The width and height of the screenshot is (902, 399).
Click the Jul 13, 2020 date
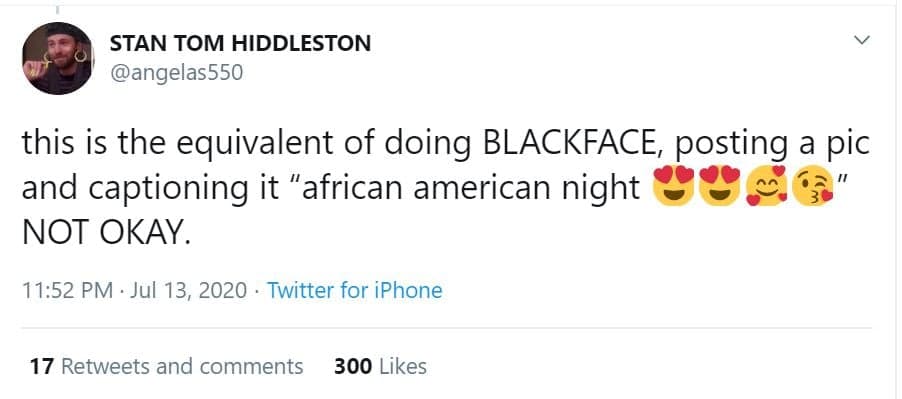189,290
